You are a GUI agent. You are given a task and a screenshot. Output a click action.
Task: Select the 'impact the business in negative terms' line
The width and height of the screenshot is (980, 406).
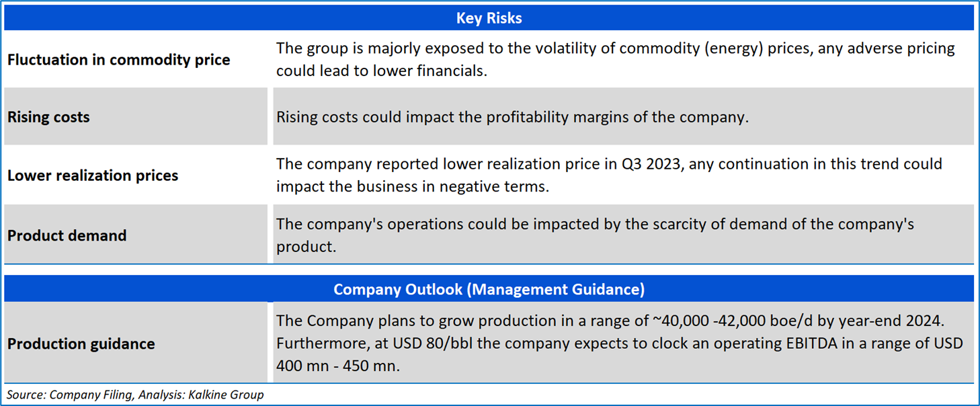[x=412, y=187]
